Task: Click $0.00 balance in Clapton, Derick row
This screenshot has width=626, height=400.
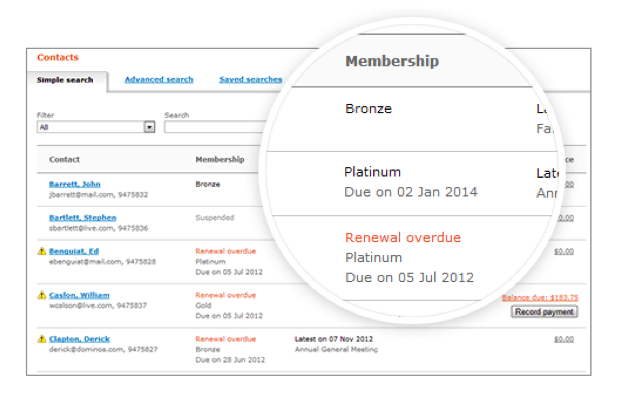Action: point(563,339)
